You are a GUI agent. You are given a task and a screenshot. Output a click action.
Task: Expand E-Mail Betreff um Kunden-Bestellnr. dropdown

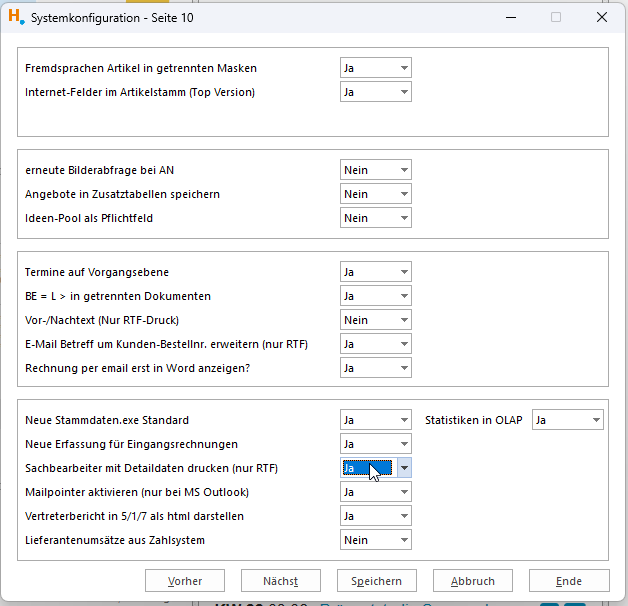point(375,344)
